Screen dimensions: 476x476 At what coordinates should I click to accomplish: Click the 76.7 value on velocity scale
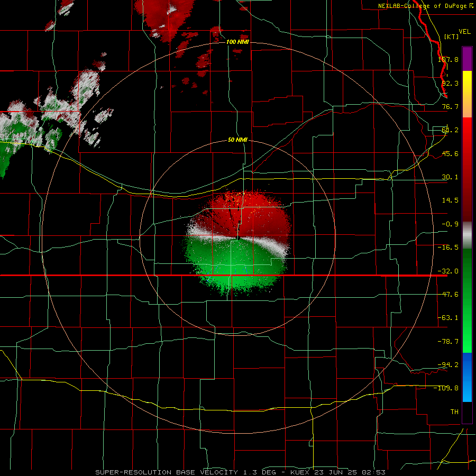(x=450, y=106)
